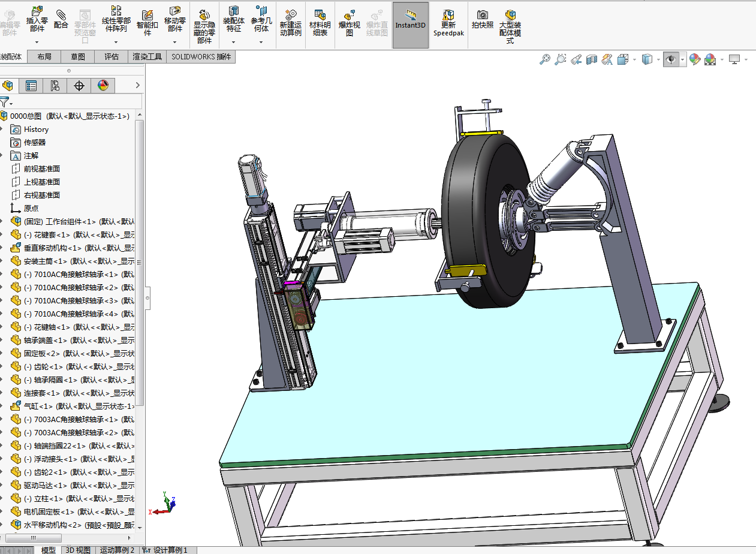Open the 插入零部件 dropdown arrow
Image resolution: width=756 pixels, height=554 pixels.
tap(37, 42)
